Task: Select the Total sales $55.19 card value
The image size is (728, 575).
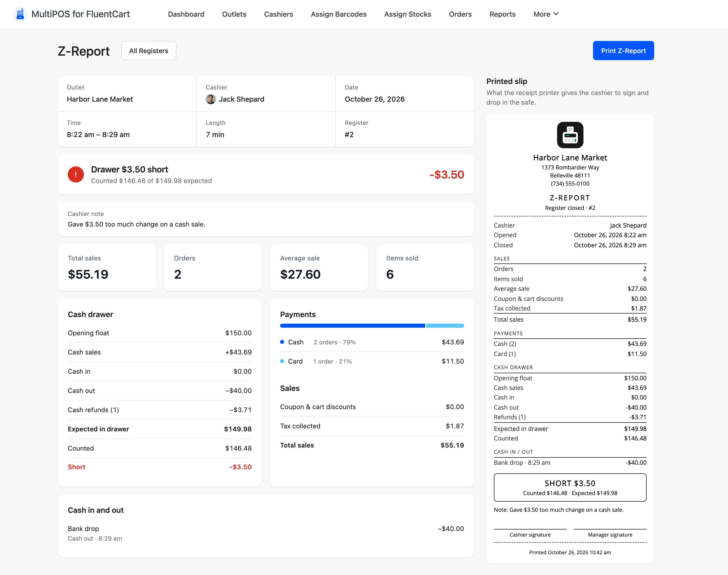Action: (88, 274)
